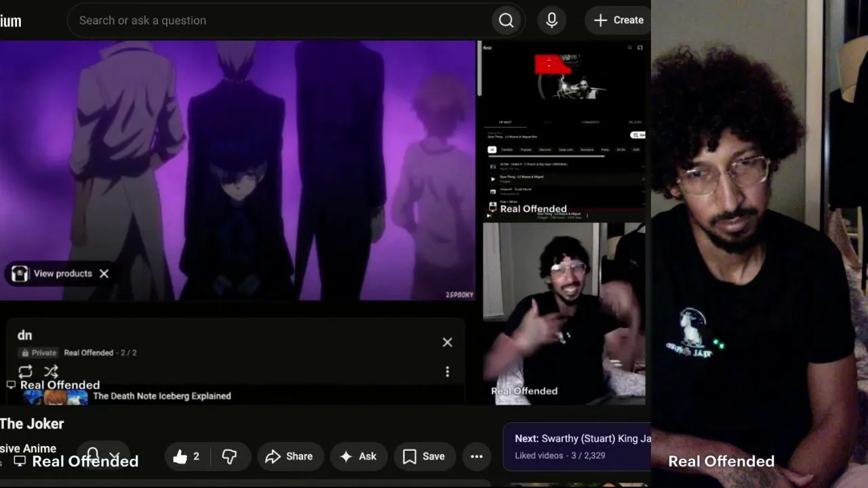868x488 pixels.
Task: Switch to the UP NEXT tab
Action: [506, 122]
